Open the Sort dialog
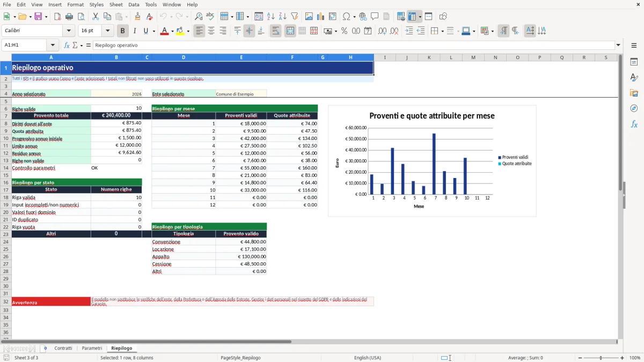Image resolution: width=644 pixels, height=362 pixels. [259, 17]
